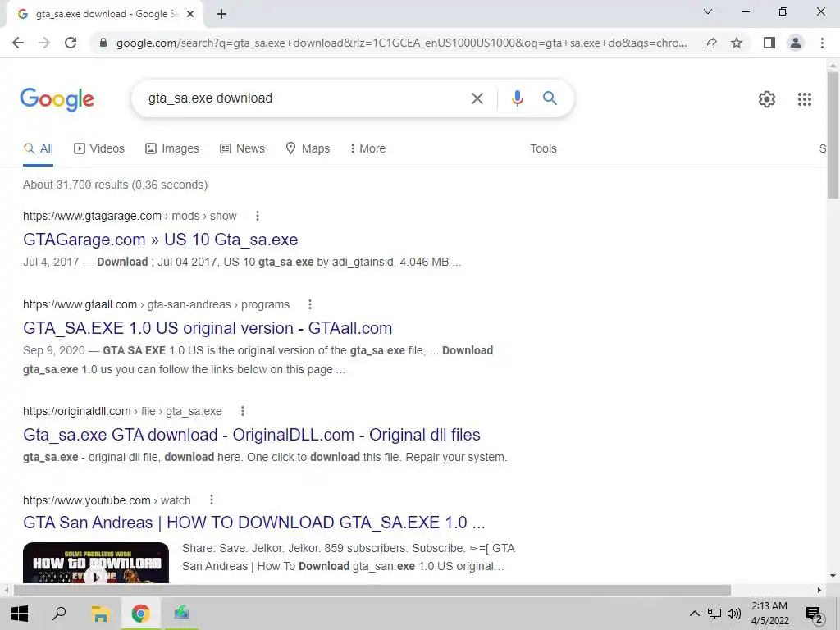The width and height of the screenshot is (840, 630).
Task: Open options for the youtube.com result
Action: pos(212,500)
